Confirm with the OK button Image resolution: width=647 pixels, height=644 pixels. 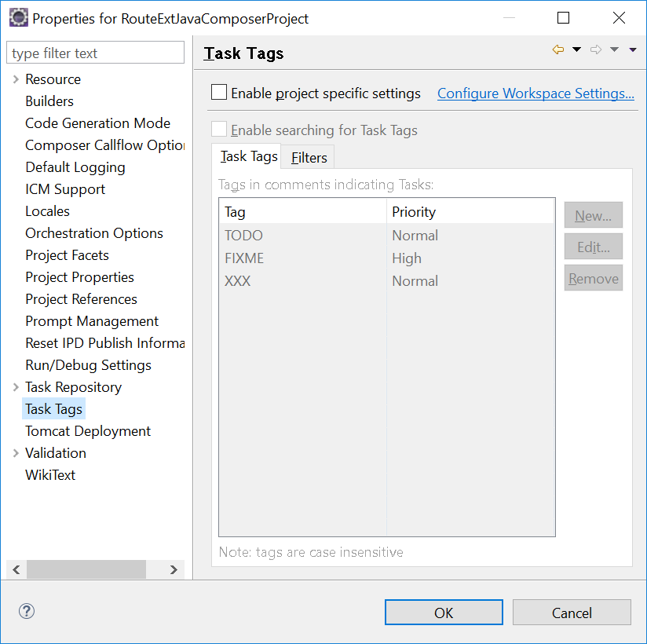pos(444,613)
